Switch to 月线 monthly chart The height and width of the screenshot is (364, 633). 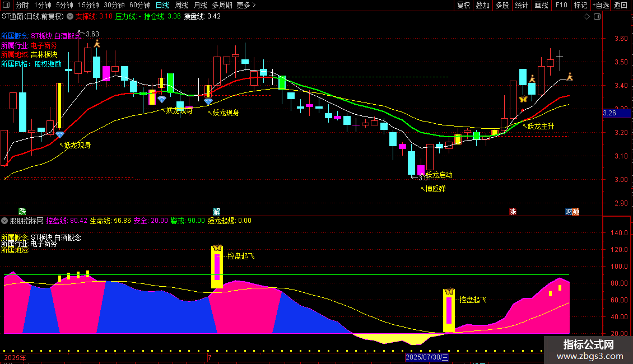200,5
